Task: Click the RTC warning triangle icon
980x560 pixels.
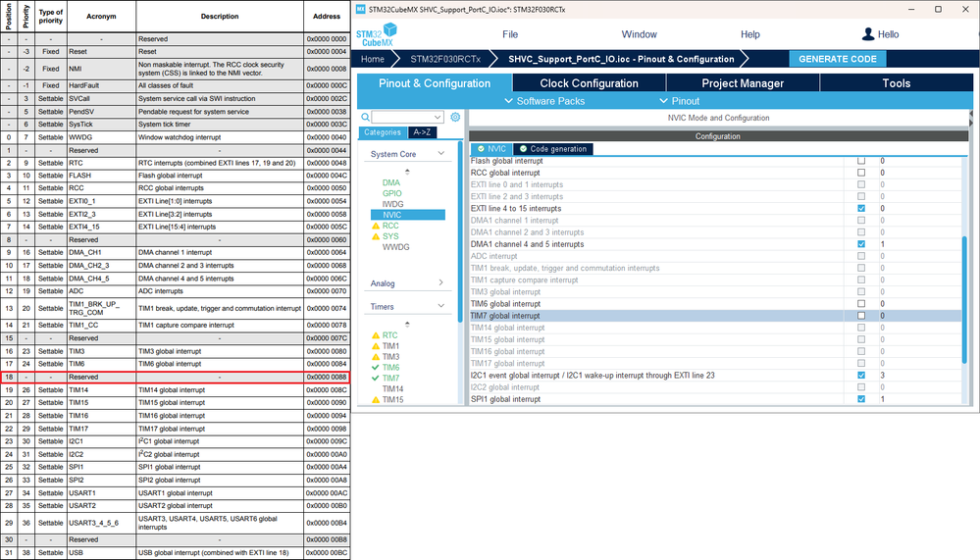Action: pyautogui.click(x=376, y=335)
